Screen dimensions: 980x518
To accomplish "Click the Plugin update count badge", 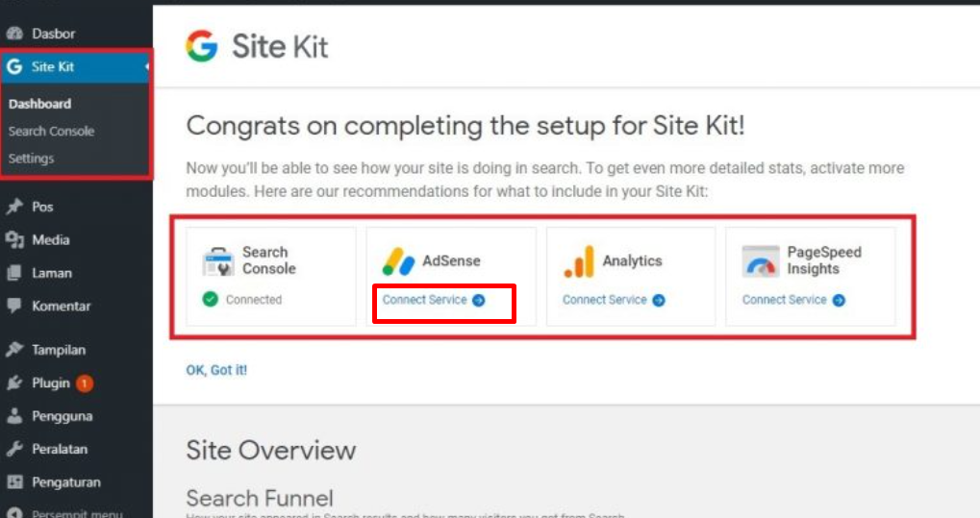I will tap(84, 383).
